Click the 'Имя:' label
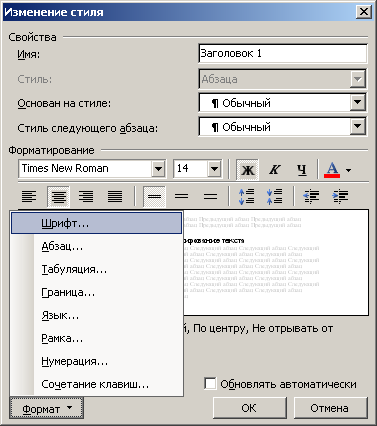The width and height of the screenshot is (377, 426). tap(29, 54)
